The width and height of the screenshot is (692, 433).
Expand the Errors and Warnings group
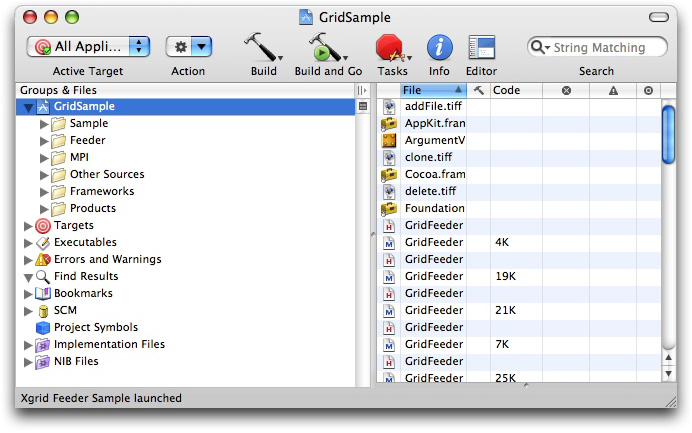[x=28, y=260]
